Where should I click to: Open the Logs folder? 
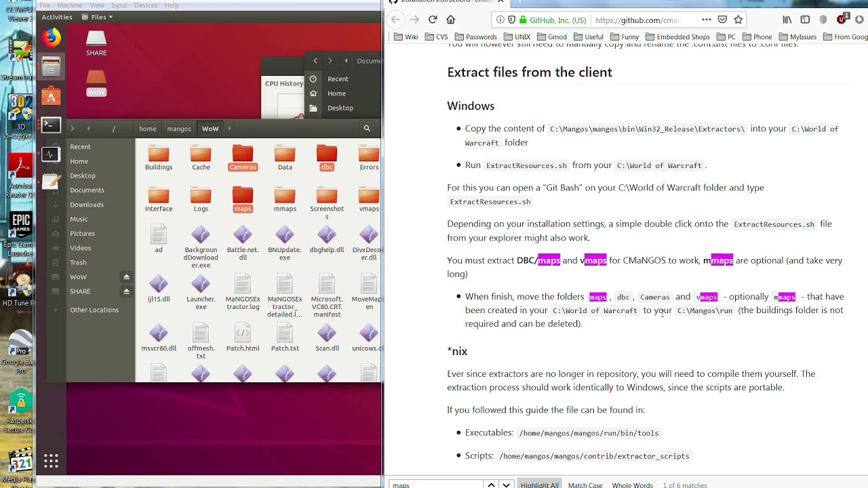click(201, 199)
